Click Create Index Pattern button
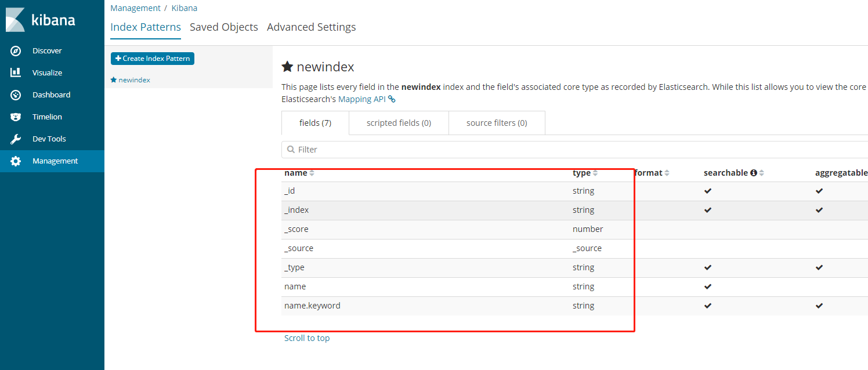This screenshot has height=370, width=868. (153, 59)
